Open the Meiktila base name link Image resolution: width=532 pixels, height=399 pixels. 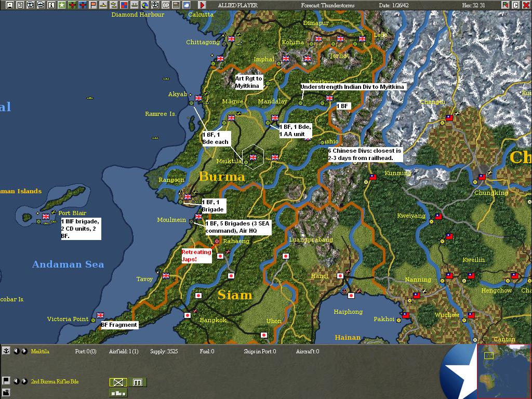click(x=40, y=351)
